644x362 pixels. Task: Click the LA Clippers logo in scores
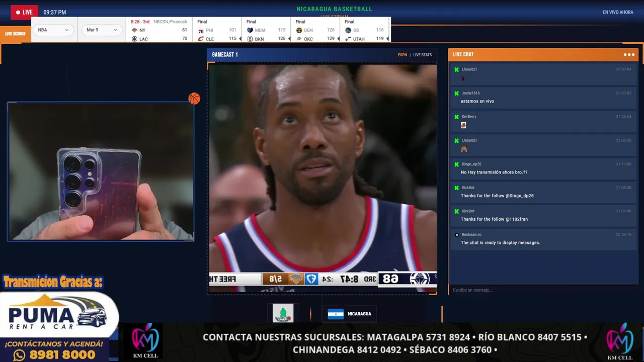[134, 39]
